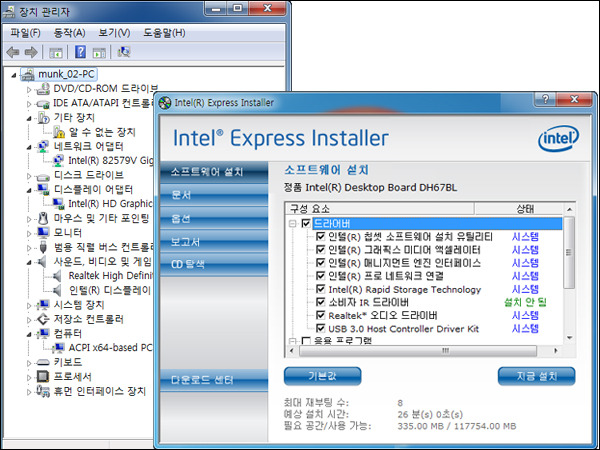Screen dimensions: 600x450
Task: Click the IDE ATA/ATAPI controller icon
Action: click(x=43, y=103)
